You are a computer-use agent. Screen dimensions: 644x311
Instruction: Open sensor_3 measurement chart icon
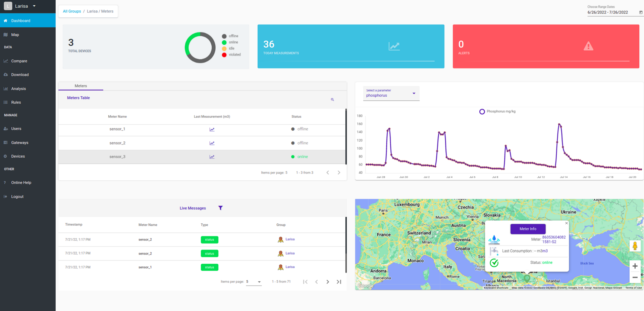212,157
